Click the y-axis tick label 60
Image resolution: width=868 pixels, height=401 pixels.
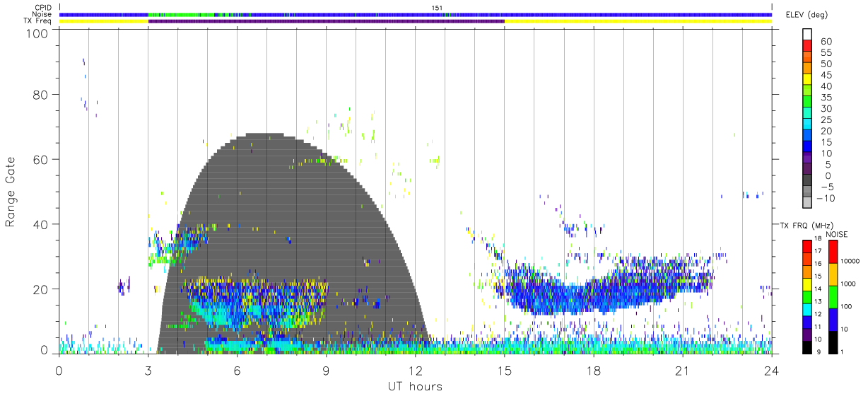pos(40,161)
